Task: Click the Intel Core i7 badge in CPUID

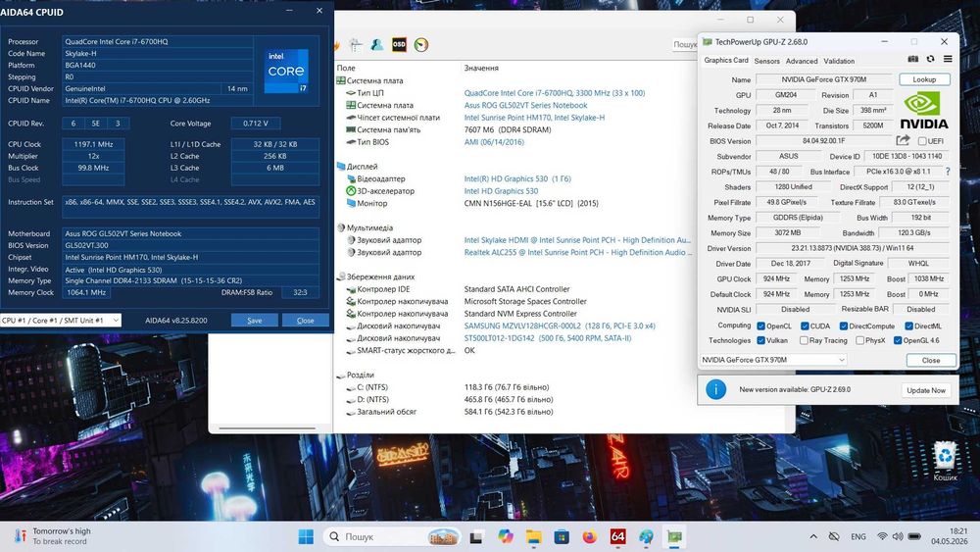Action: 286,71
